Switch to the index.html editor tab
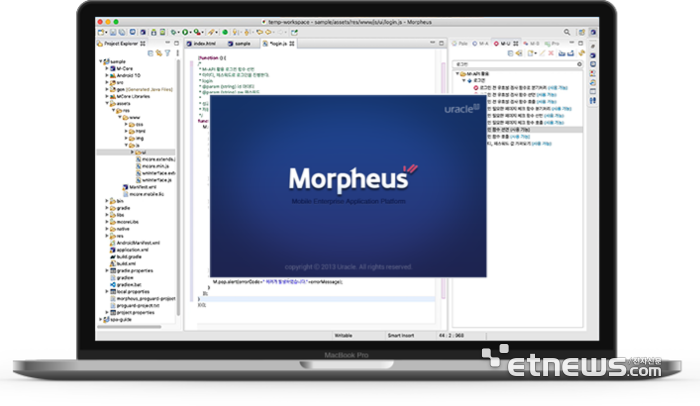 coord(201,43)
